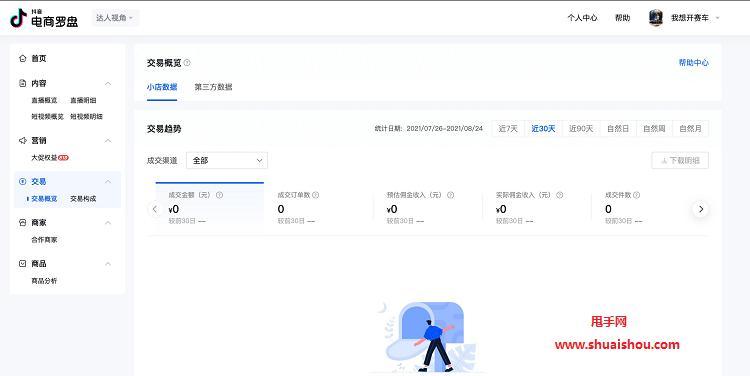Select the 预估佣金收入（元）metric card
This screenshot has height=376, width=750.
tap(428, 208)
